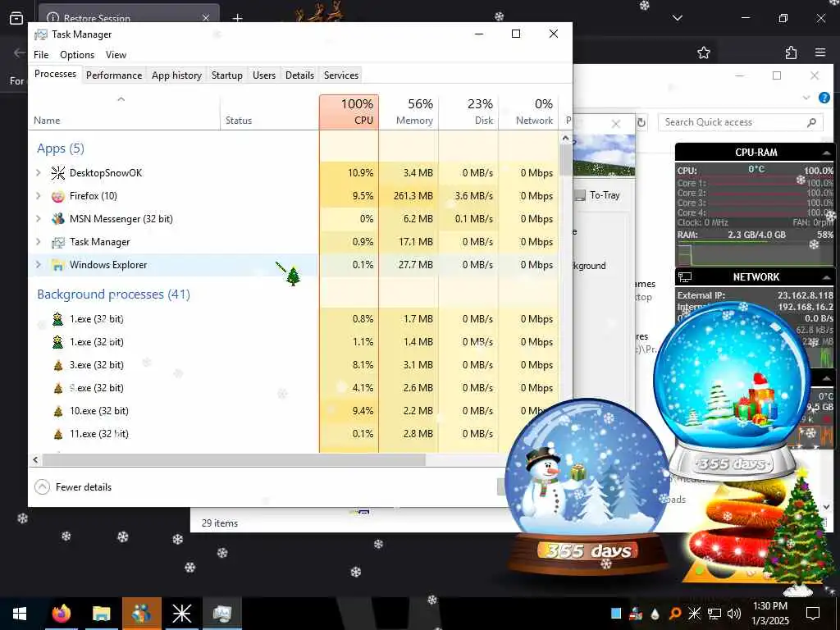This screenshot has height=630, width=840.
Task: Collapse to Fewer details
Action: click(x=73, y=487)
